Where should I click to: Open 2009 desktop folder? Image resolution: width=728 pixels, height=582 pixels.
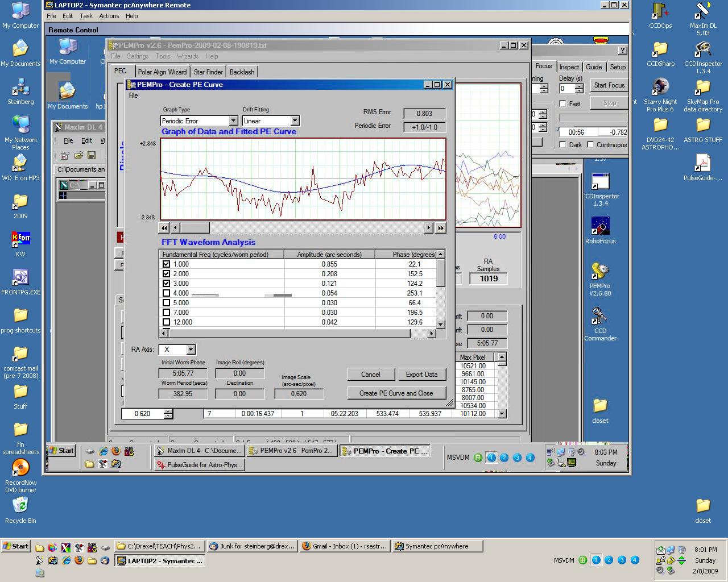(x=20, y=206)
